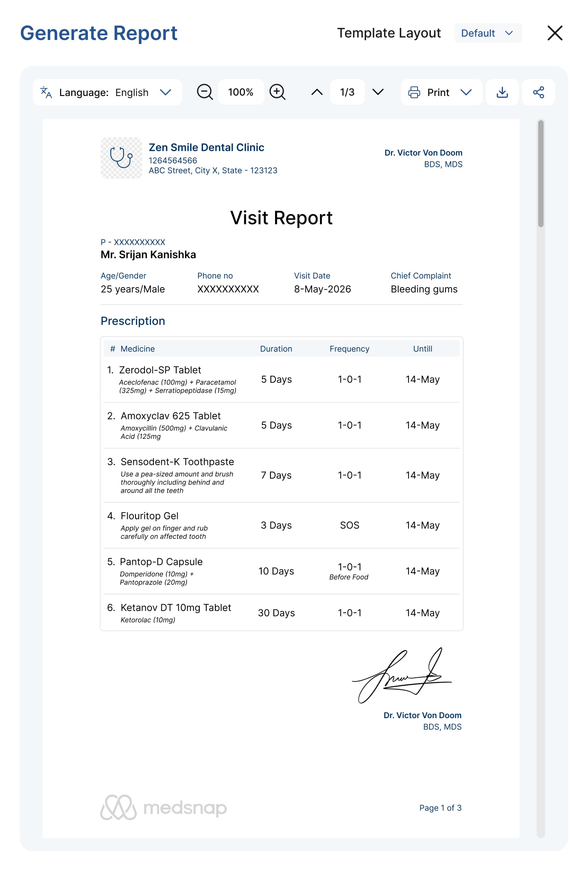Click the 1/3 page number field
588x871 pixels.
click(348, 92)
